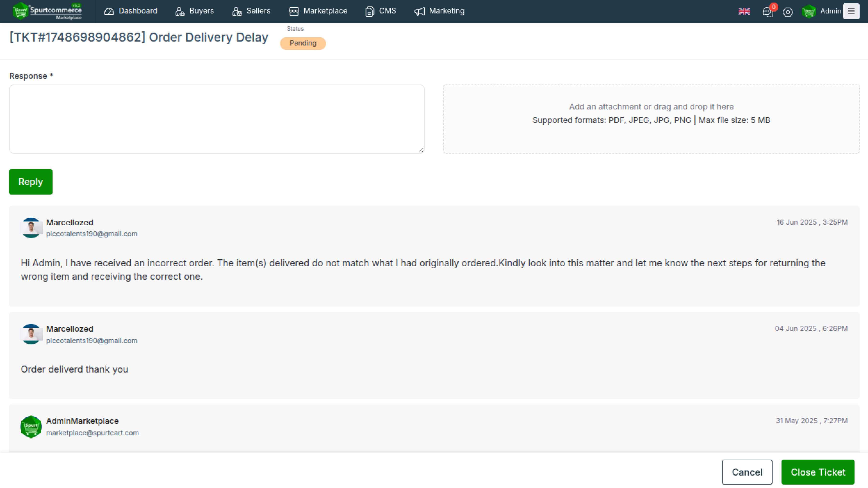Open the Marketplace menu

[318, 11]
